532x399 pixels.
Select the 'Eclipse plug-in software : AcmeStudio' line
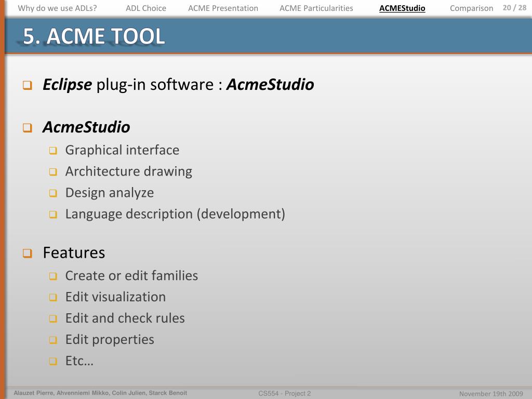179,85
